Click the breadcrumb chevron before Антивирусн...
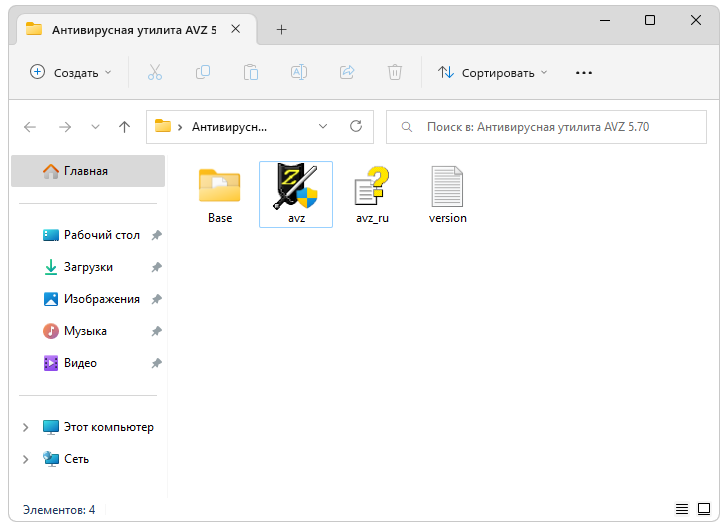The height and width of the screenshot is (529, 724). [x=180, y=127]
